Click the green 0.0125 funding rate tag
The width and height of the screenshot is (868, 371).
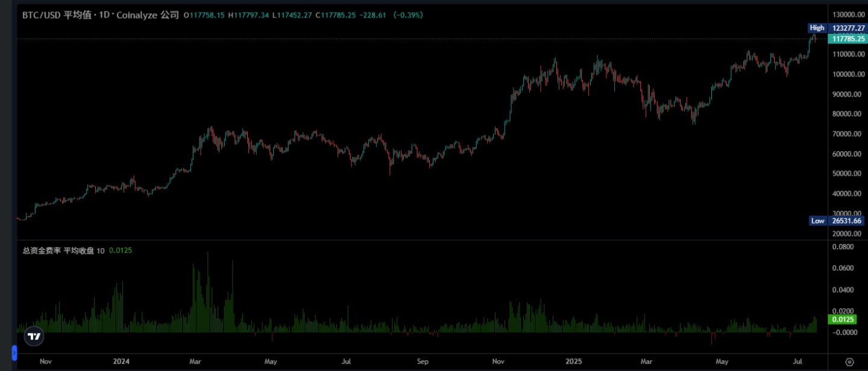[843, 319]
